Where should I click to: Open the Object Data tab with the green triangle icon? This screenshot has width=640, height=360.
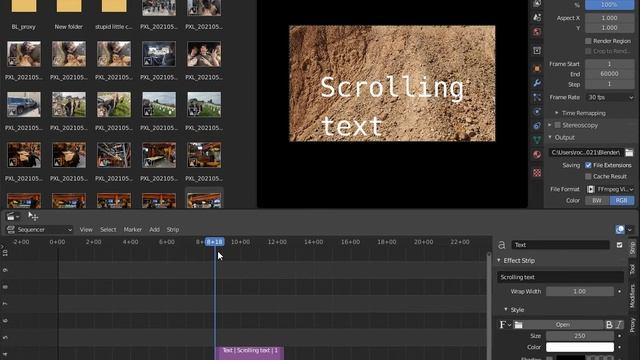[x=537, y=140]
